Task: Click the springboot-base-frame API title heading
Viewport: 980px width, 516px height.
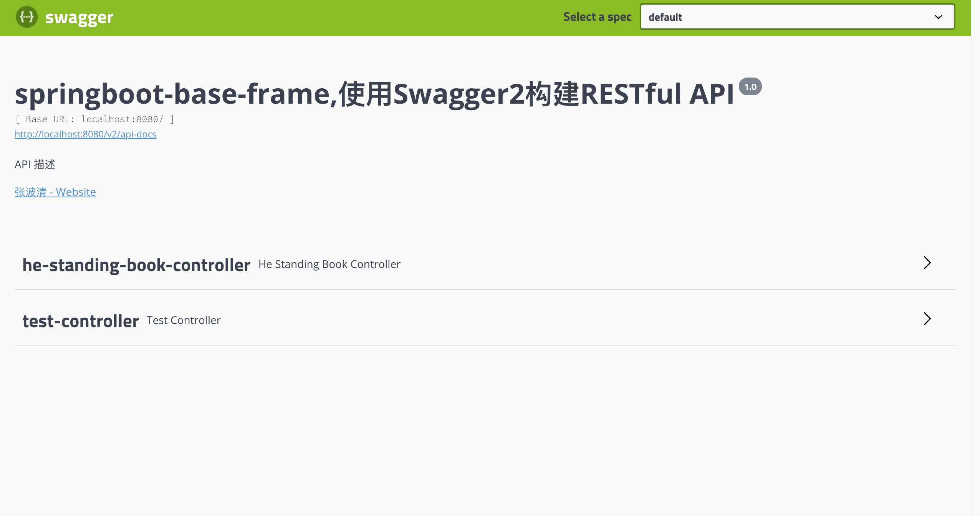Action: [374, 94]
